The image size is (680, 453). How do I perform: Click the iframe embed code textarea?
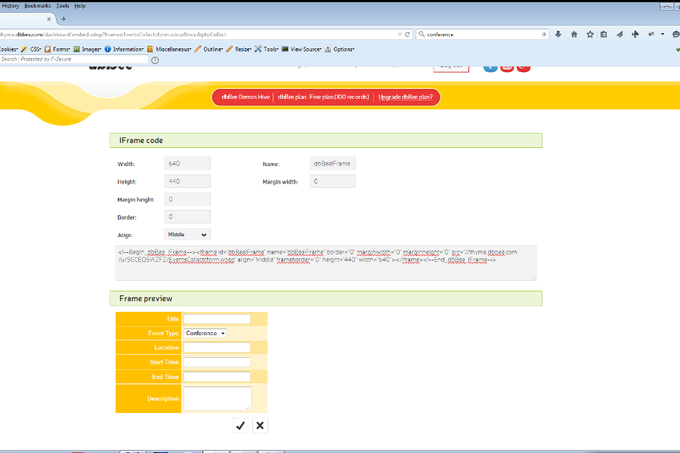326,263
